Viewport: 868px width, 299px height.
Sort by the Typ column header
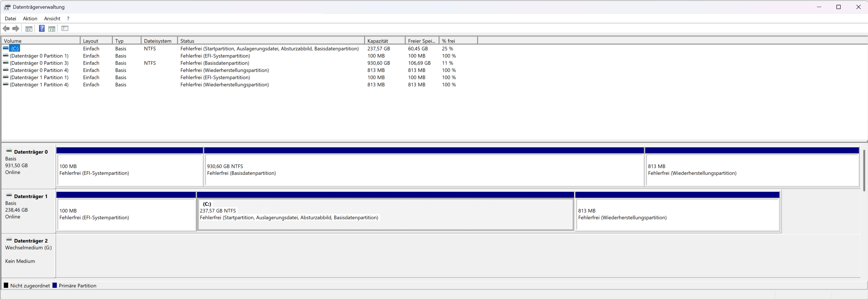tap(127, 41)
